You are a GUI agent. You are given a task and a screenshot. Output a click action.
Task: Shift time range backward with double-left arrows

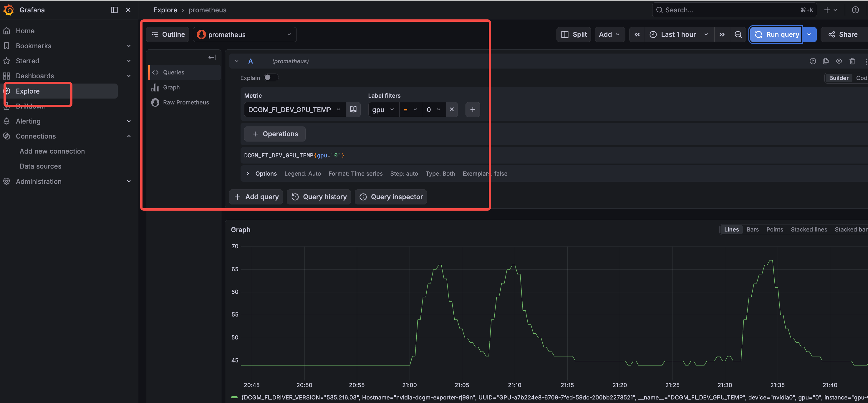coord(637,35)
